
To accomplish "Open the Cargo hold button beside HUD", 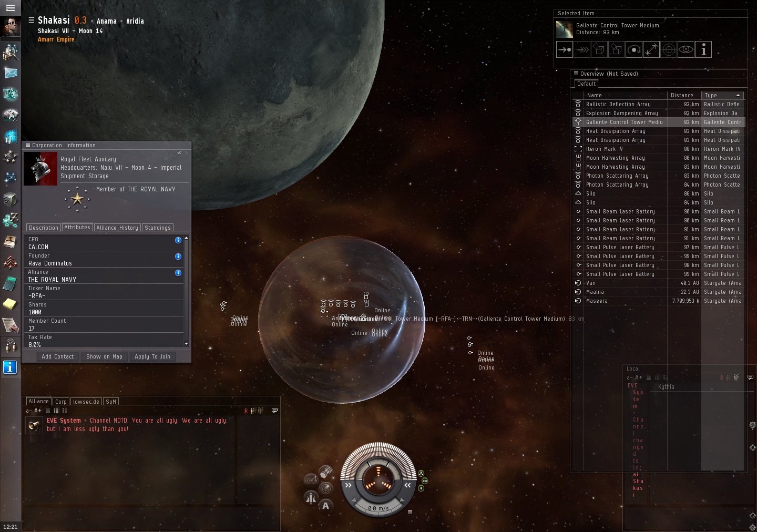I will pyautogui.click(x=326, y=472).
